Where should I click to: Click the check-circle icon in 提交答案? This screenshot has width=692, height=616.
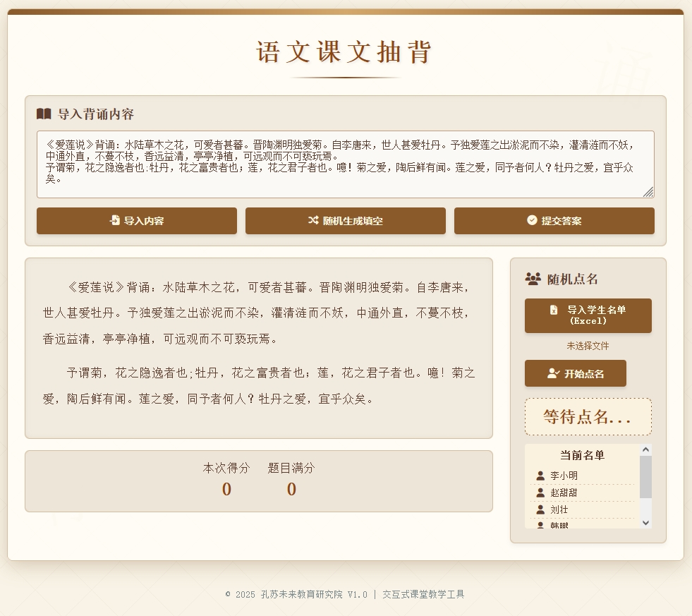coord(533,220)
